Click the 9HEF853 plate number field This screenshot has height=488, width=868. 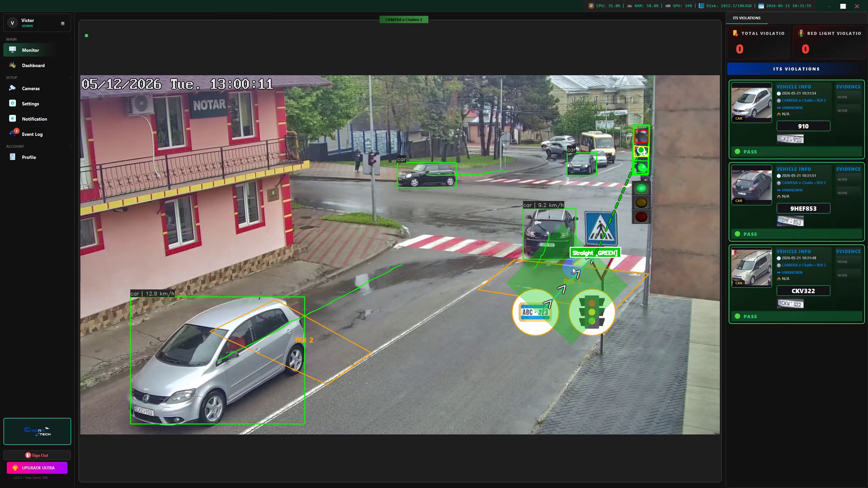point(803,208)
